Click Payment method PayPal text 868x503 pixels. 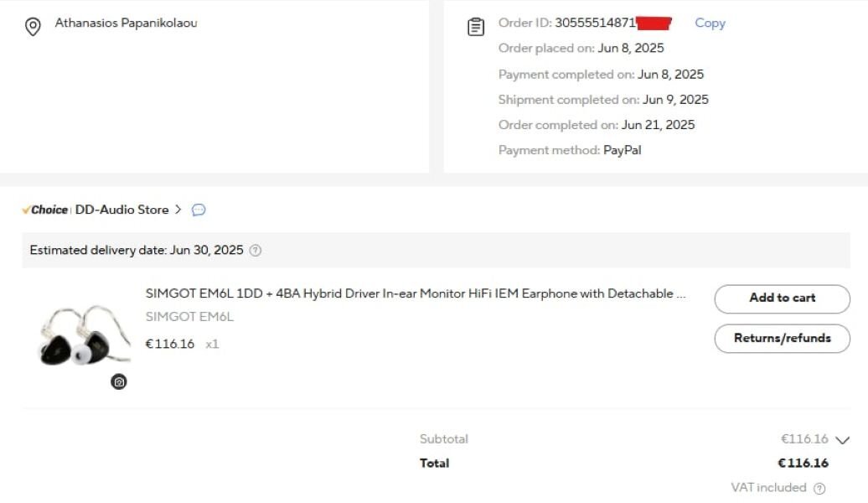click(x=570, y=150)
